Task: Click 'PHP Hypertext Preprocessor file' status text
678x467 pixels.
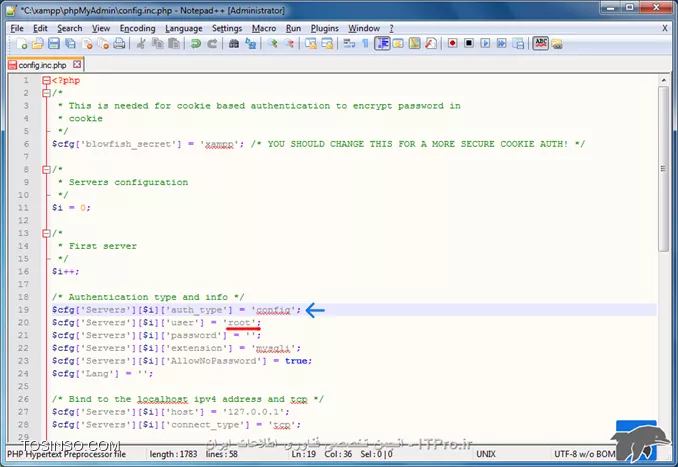Action: pos(67,454)
